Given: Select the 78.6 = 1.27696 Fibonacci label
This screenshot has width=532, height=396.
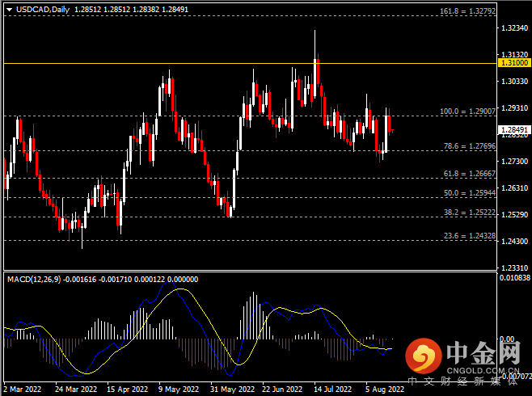Looking at the screenshot, I should (x=470, y=146).
